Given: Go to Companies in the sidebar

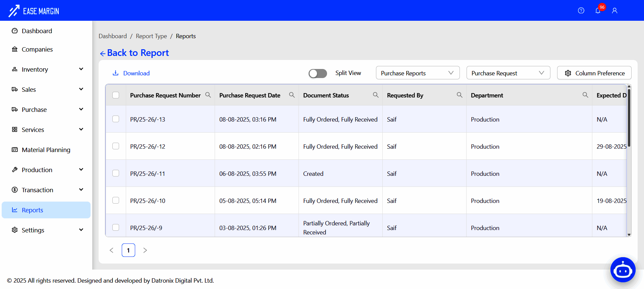Looking at the screenshot, I should [37, 49].
